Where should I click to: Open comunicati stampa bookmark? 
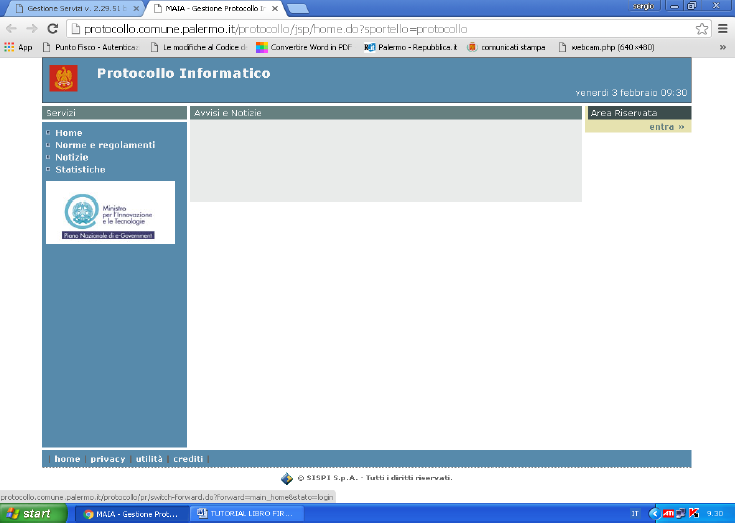506,47
